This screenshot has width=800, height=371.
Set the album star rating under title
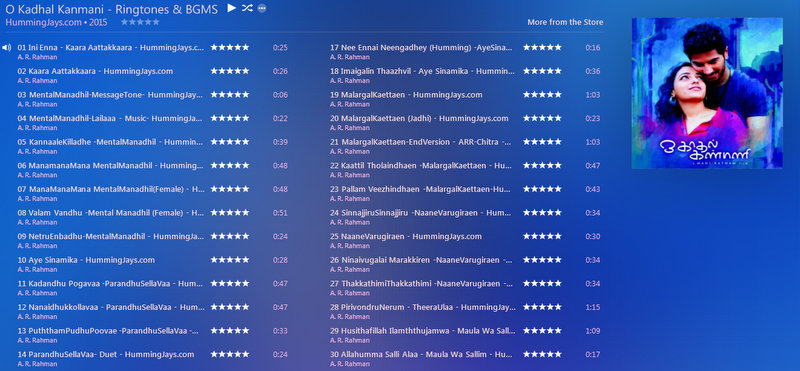[x=140, y=22]
